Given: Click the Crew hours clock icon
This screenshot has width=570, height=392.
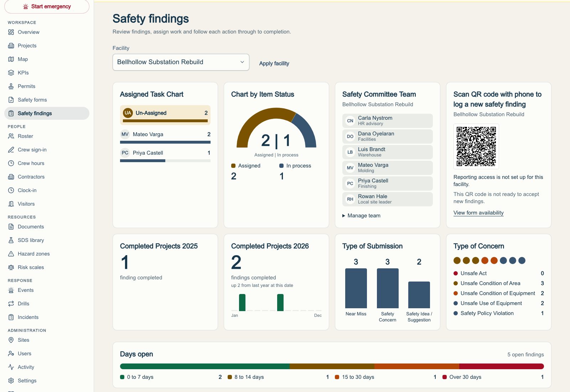Looking at the screenshot, I should coord(11,163).
